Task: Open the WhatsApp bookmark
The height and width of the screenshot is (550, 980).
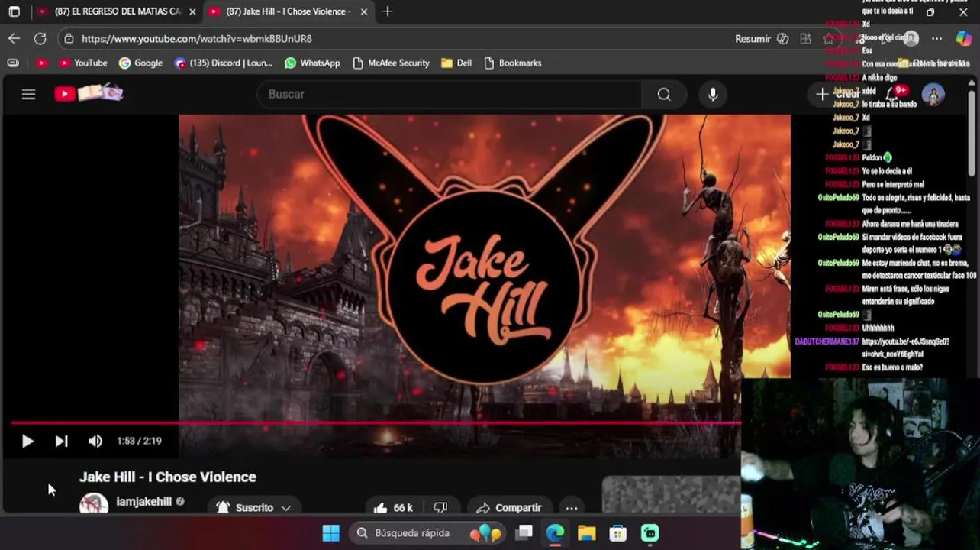Action: [312, 63]
